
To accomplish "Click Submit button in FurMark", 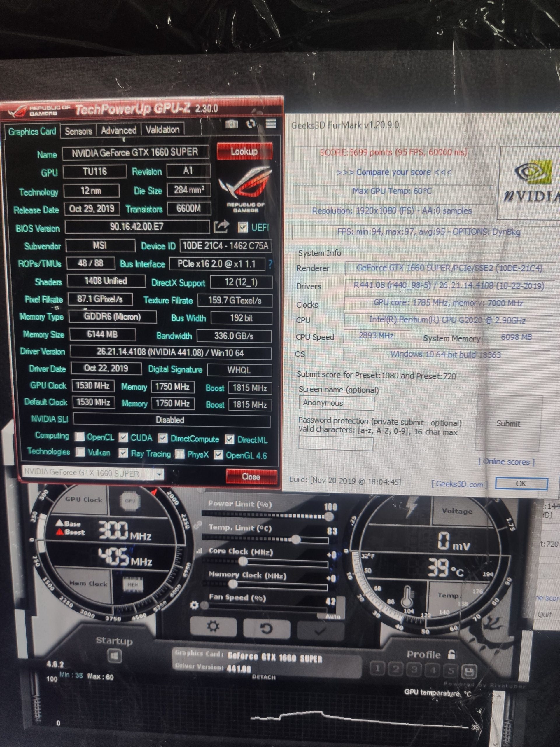I will [508, 423].
